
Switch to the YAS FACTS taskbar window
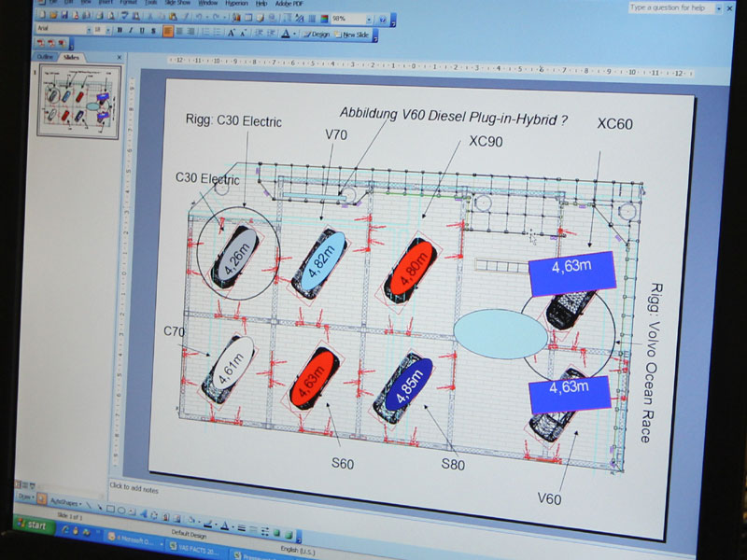197,548
